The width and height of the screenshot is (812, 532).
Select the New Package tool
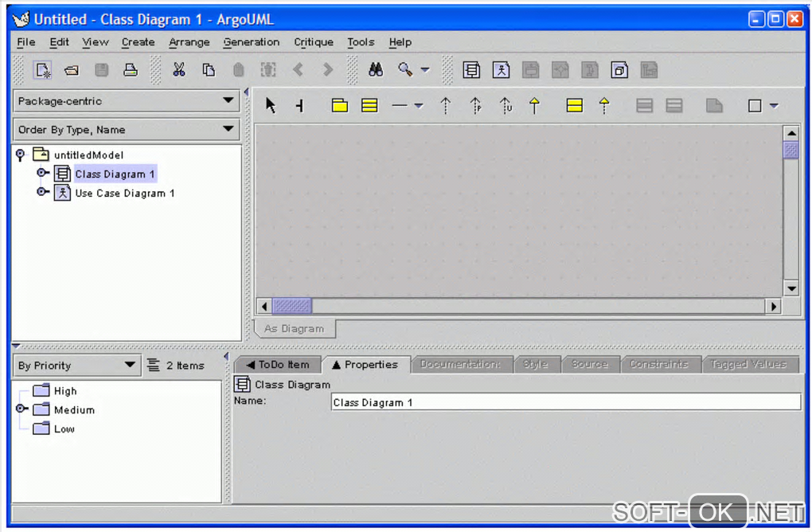pos(340,106)
